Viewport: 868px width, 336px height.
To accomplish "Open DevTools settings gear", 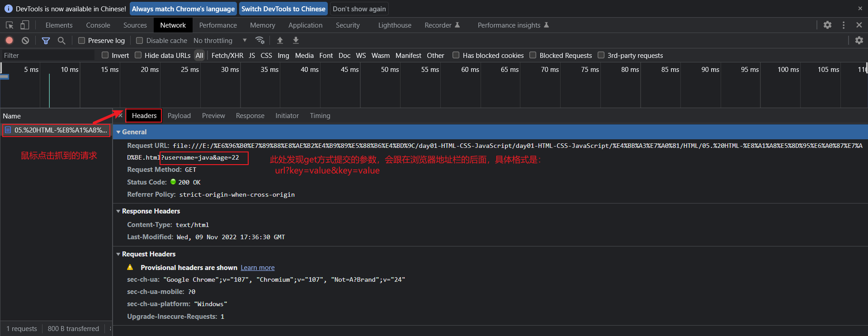I will pos(827,25).
